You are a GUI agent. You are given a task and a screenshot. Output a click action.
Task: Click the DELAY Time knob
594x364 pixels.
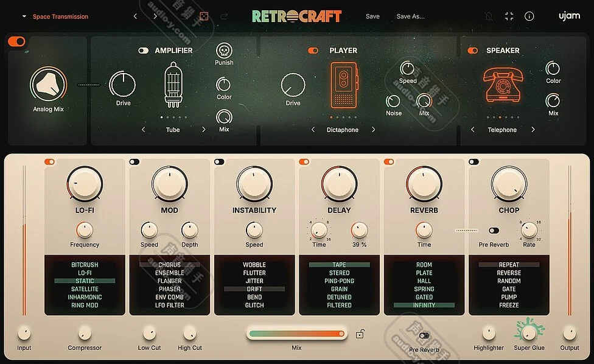(x=319, y=229)
